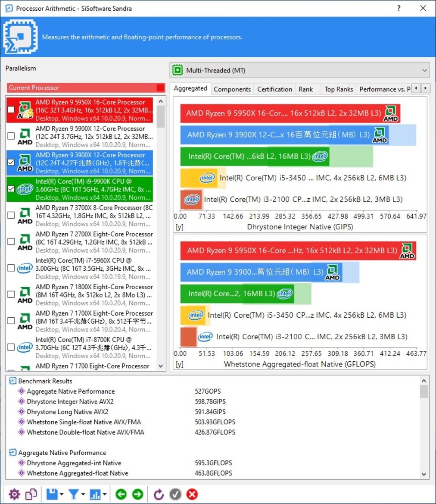436x504 pixels.
Task: Click the help question mark in title bar
Action: 399,8
